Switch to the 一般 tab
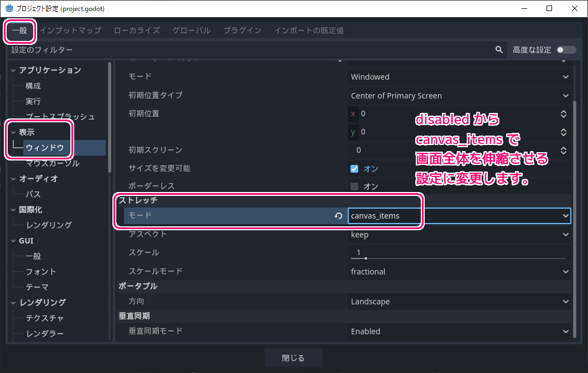The width and height of the screenshot is (588, 373). [19, 30]
